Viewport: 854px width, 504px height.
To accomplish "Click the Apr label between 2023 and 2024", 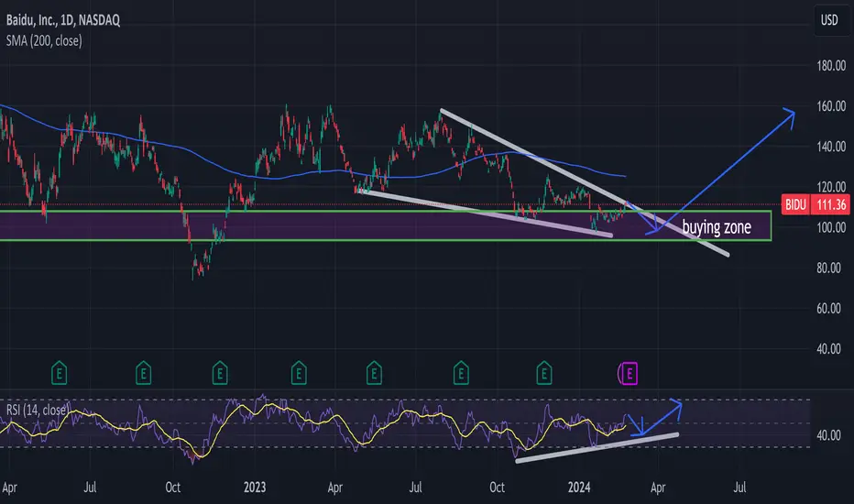I will pos(335,488).
